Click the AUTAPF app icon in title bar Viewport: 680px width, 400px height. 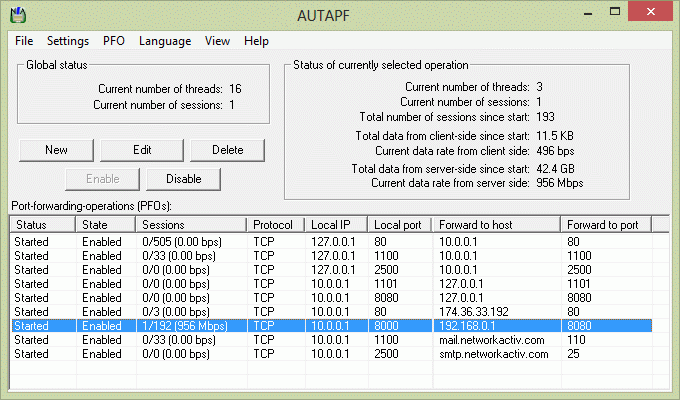click(18, 16)
